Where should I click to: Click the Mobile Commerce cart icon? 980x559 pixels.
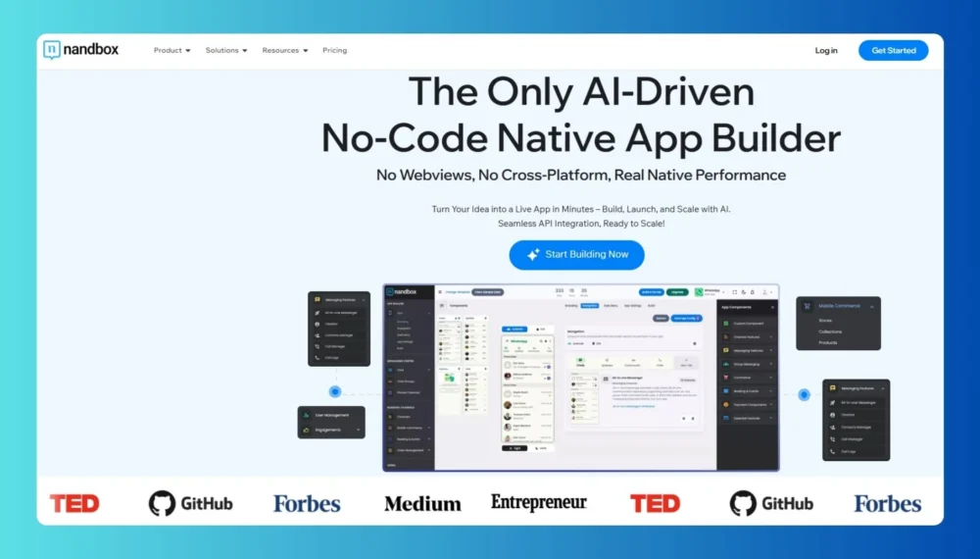pyautogui.click(x=808, y=306)
